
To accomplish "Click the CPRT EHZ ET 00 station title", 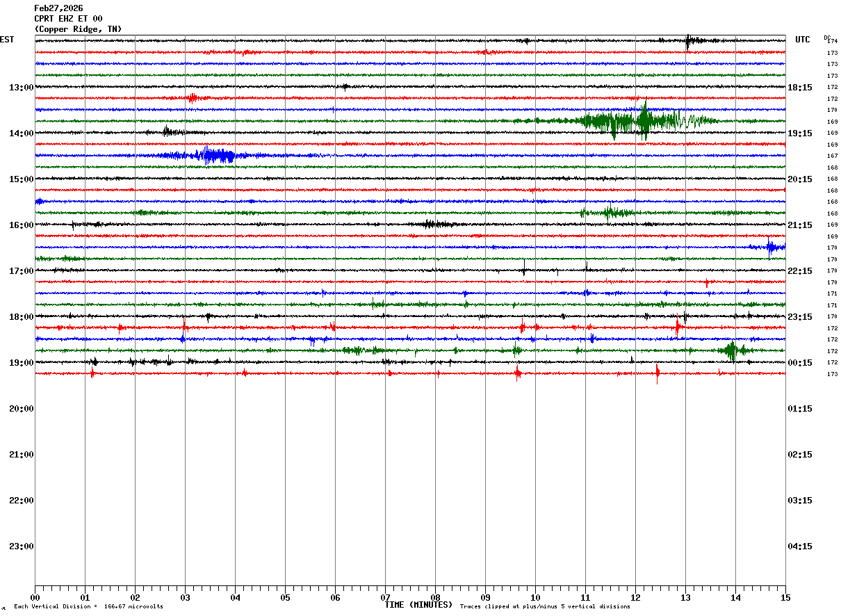I will pos(68,19).
